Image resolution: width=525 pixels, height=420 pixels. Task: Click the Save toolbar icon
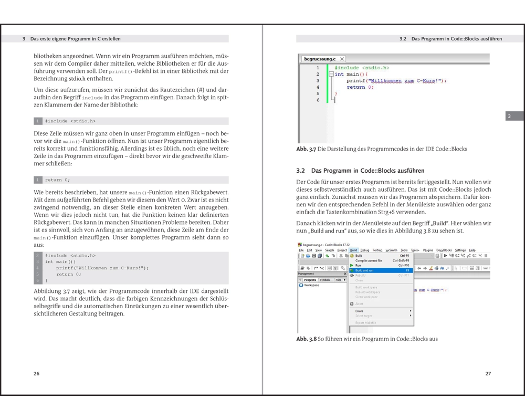(x=313, y=256)
